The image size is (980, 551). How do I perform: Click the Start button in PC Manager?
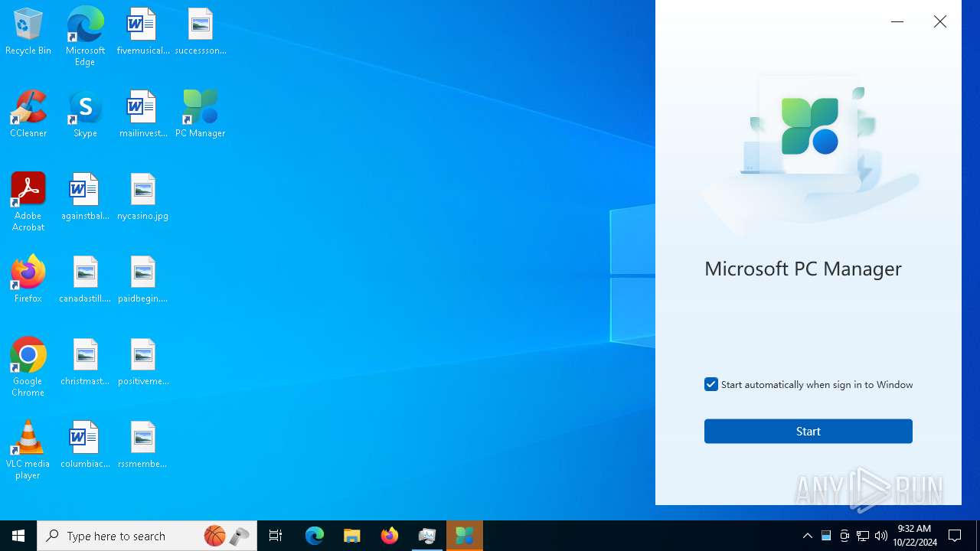(x=808, y=432)
